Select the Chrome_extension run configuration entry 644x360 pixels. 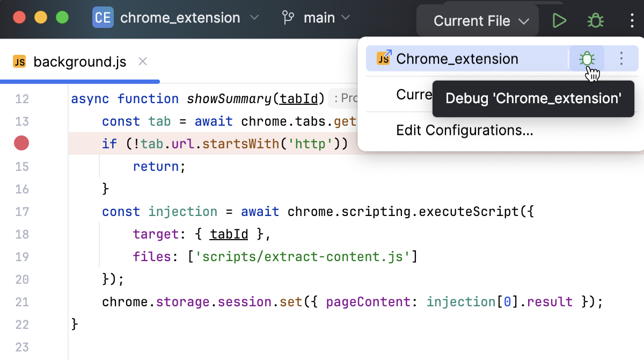(456, 58)
